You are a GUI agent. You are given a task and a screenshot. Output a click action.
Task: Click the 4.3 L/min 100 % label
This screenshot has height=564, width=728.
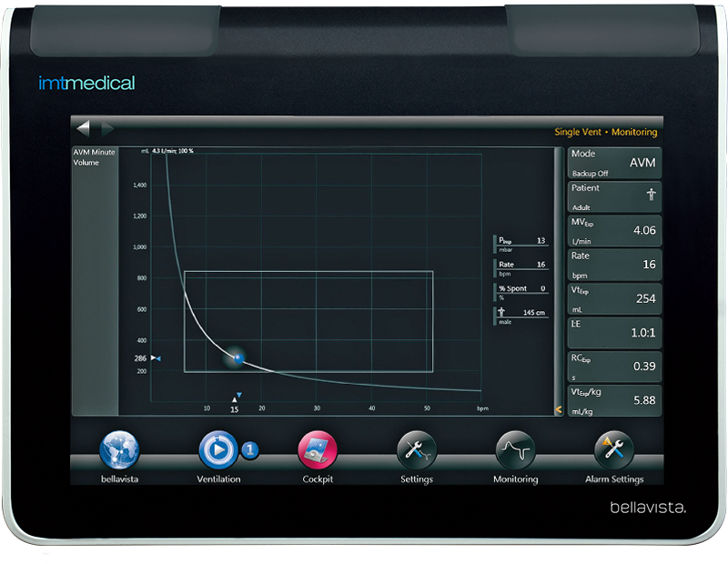(x=173, y=151)
